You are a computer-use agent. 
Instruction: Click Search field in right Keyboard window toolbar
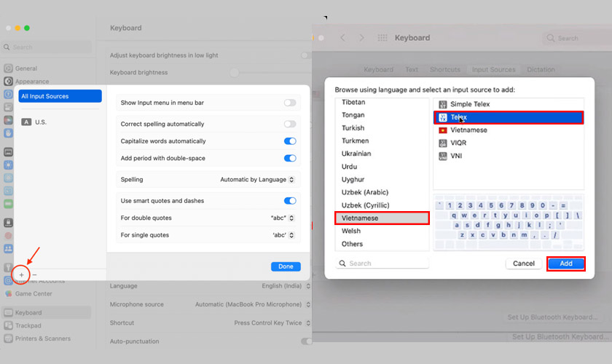coord(576,39)
